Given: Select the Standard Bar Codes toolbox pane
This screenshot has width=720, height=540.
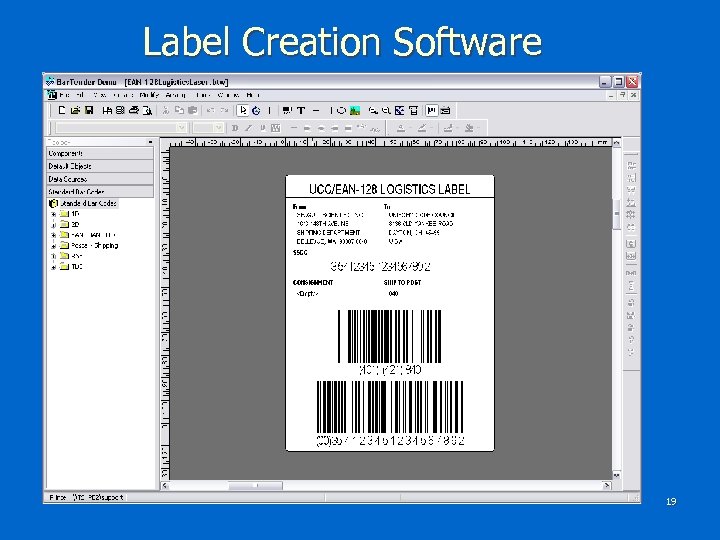Looking at the screenshot, I should point(100,191).
